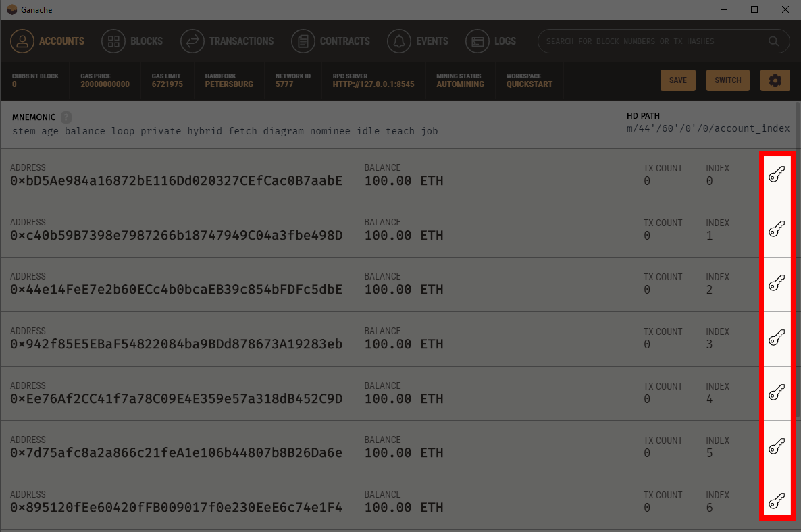Select address 0x44e14FeE7e2b60ECc4b0bcaEB39c854bFDFc5dbE
This screenshot has height=532, width=801.
pos(176,290)
